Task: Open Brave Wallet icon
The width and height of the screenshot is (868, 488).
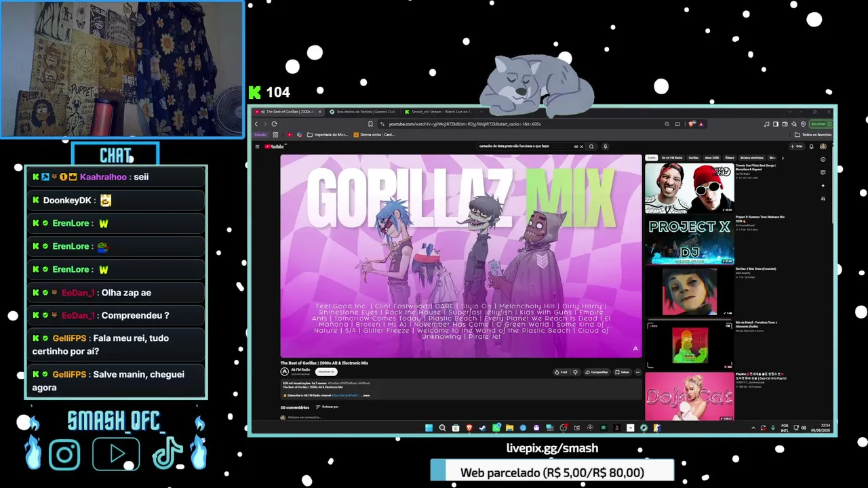Action: 785,124
